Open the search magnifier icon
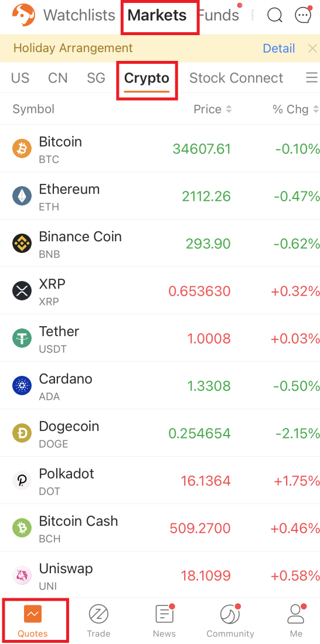 (274, 15)
